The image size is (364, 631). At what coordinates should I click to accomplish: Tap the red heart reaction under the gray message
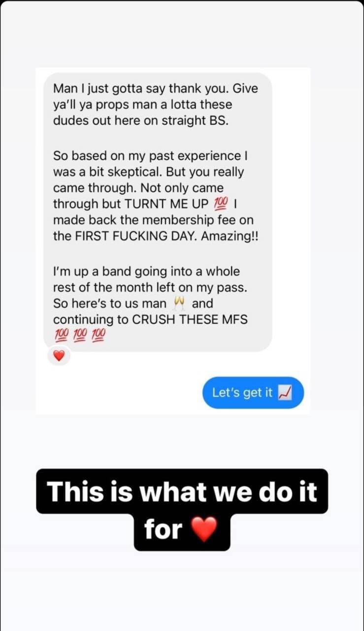[59, 355]
